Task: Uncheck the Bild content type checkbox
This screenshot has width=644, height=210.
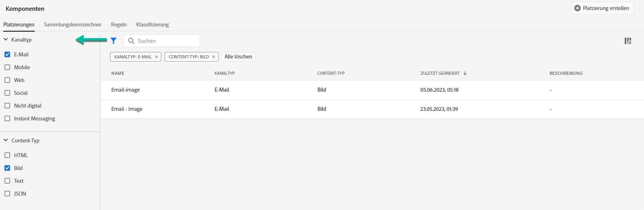Action: [7, 168]
